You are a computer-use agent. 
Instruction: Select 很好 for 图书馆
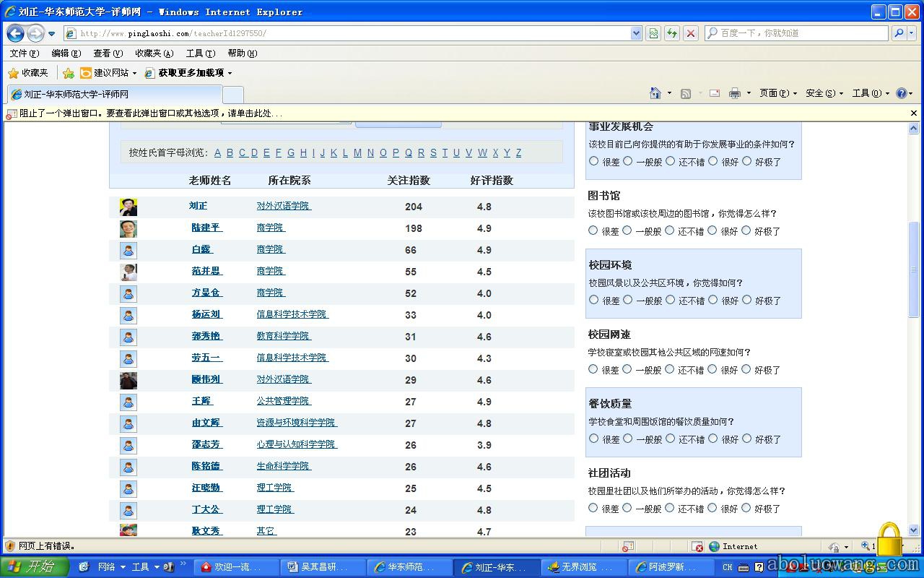pos(712,230)
